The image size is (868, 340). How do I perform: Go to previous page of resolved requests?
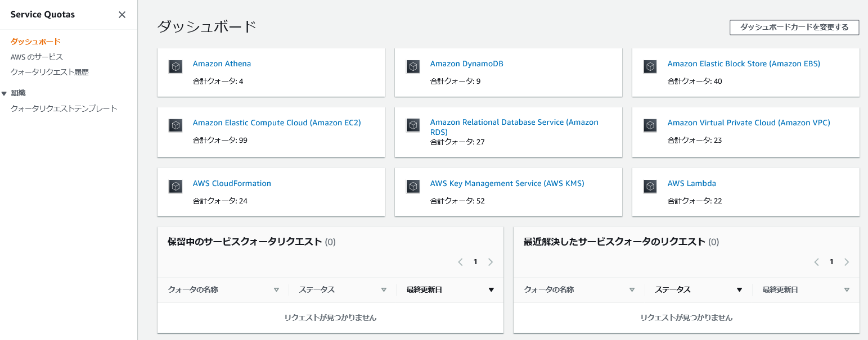(x=816, y=262)
